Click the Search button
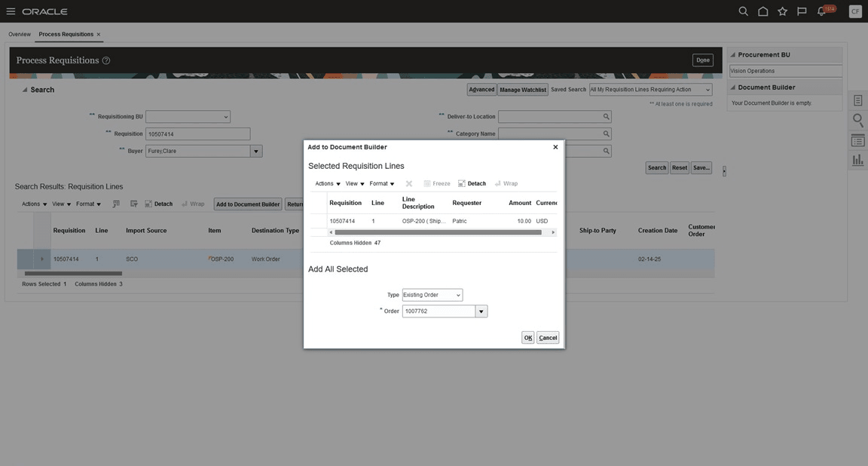This screenshot has height=466, width=868. [x=657, y=168]
